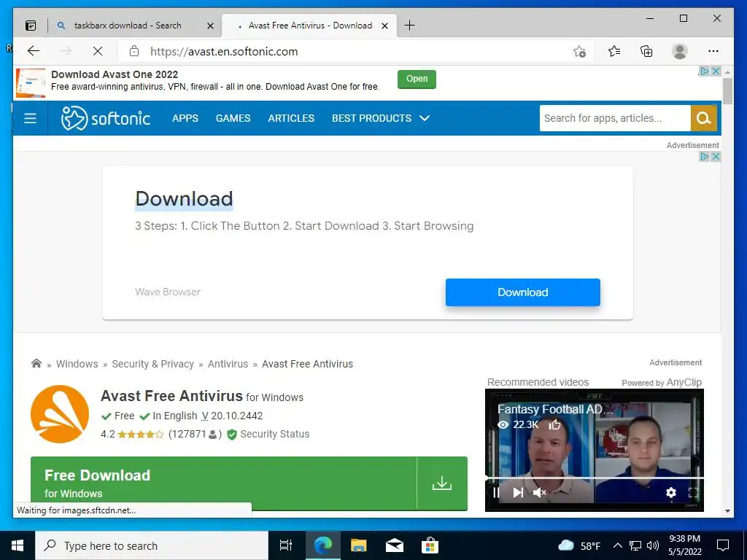Click the blue Download ad button
This screenshot has width=747, height=560.
pyautogui.click(x=522, y=292)
